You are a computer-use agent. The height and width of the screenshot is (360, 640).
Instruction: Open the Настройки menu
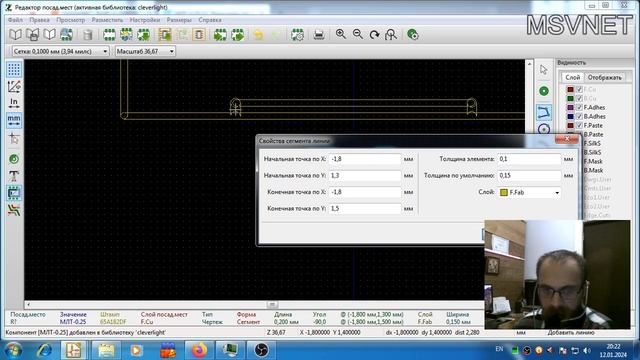(144, 20)
